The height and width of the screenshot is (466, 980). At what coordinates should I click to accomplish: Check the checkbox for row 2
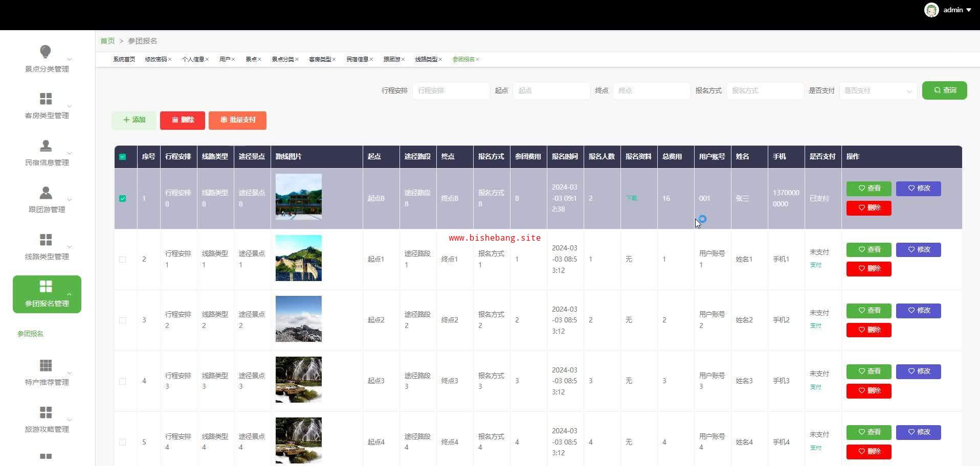click(122, 260)
